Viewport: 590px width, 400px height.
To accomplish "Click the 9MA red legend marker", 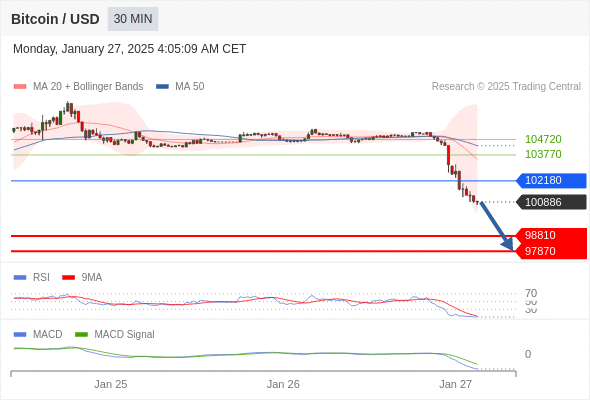I will pos(68,278).
